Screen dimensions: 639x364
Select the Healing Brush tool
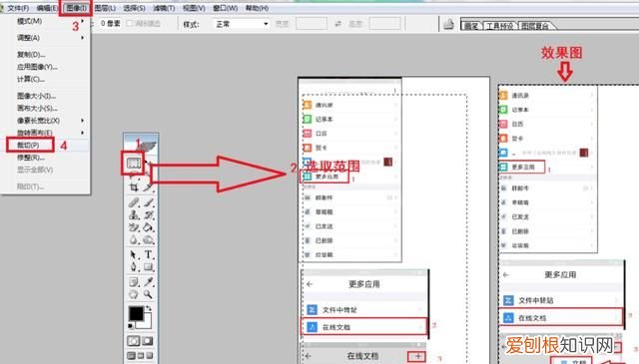tap(134, 202)
